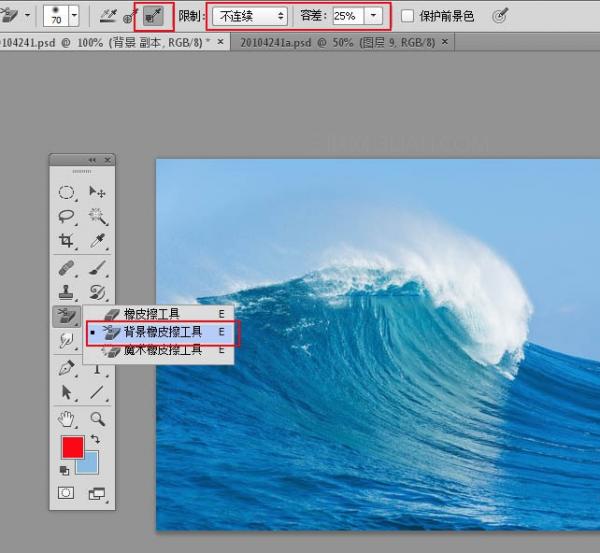Viewport: 600px width, 553px height.
Task: Reset default foreground and background colors
Action: click(64, 471)
